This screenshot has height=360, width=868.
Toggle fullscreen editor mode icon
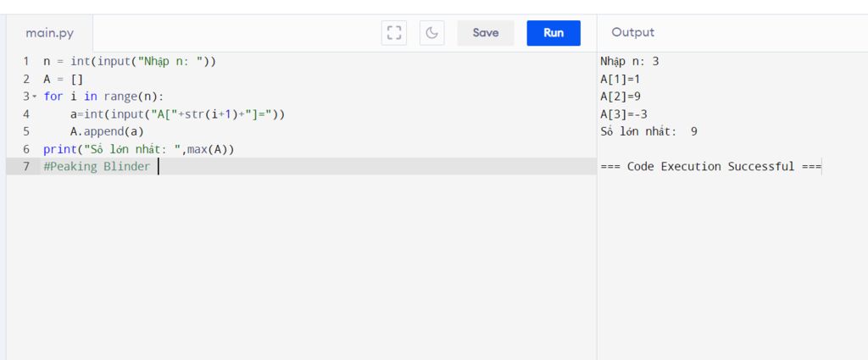394,33
